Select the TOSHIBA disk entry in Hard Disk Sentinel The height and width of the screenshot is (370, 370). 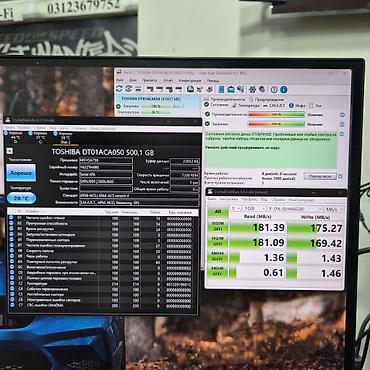[x=157, y=106]
